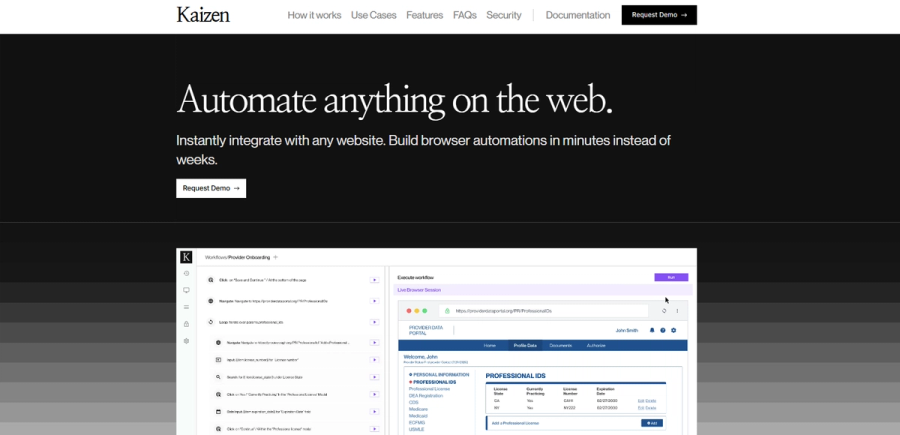
Task: Open the portal settings gear icon
Action: click(x=674, y=331)
